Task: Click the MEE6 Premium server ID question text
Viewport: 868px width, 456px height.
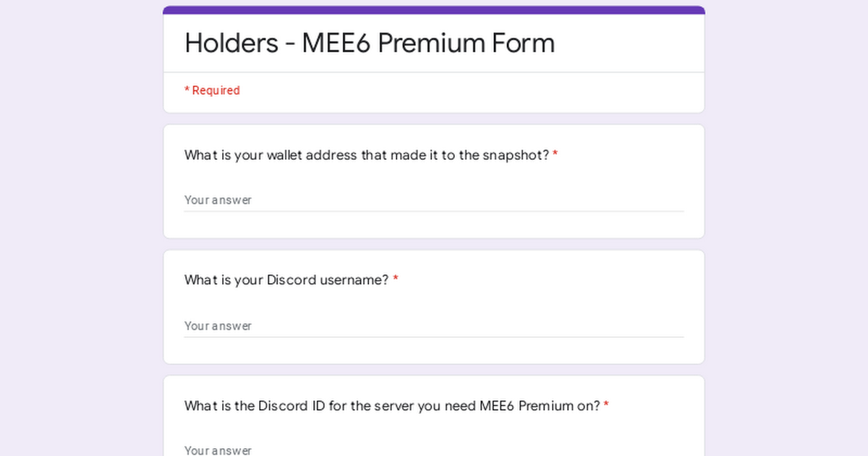Action: 392,405
